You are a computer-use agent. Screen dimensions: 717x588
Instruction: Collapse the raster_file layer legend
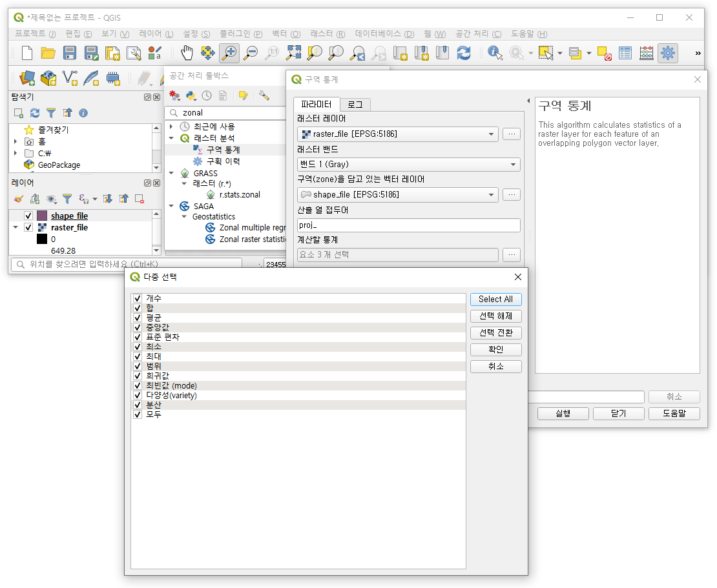16,228
